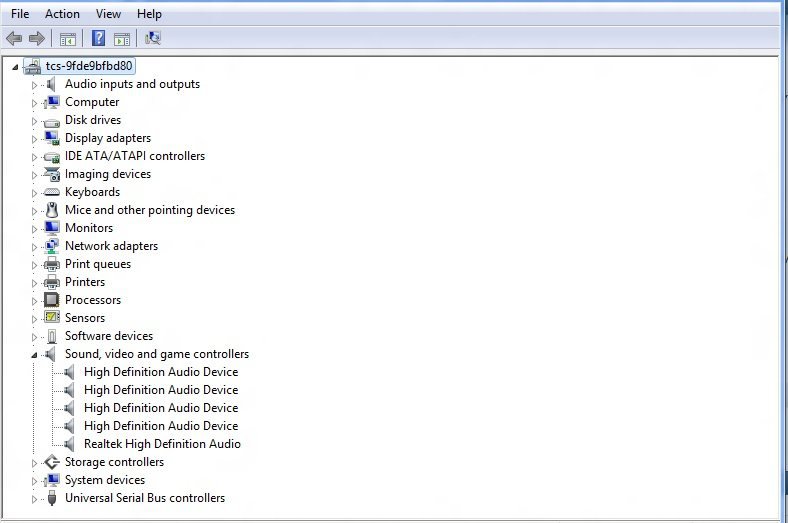
Task: Collapse Sound, video and game controllers
Action: (34, 355)
